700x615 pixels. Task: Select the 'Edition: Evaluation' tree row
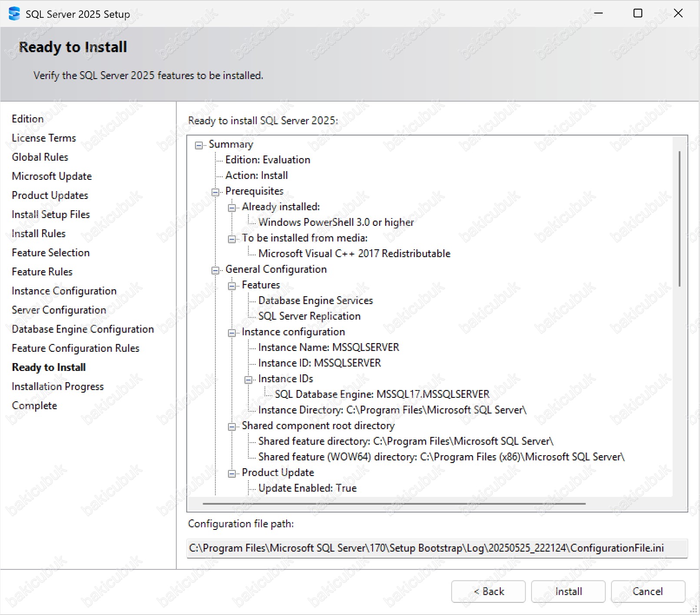[267, 160]
